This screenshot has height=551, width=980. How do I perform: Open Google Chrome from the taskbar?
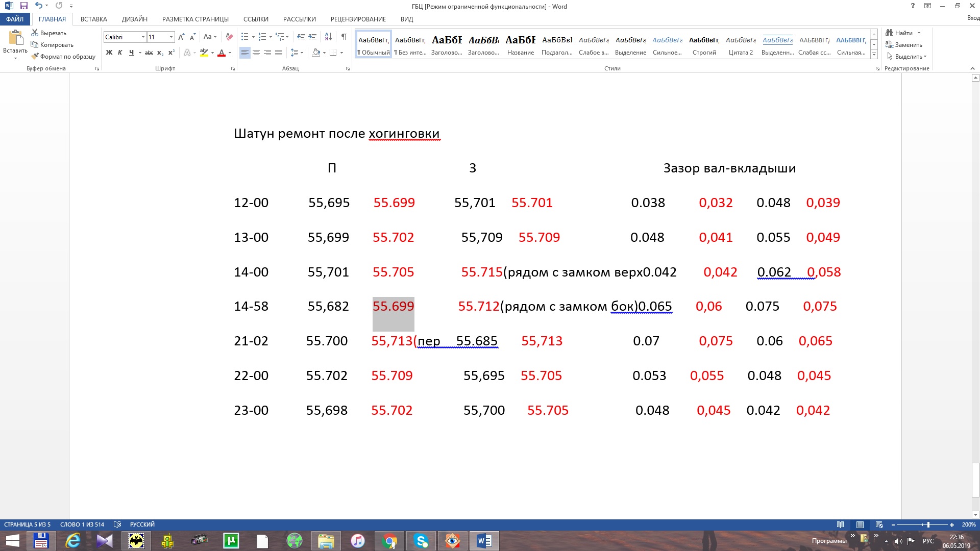(x=389, y=541)
